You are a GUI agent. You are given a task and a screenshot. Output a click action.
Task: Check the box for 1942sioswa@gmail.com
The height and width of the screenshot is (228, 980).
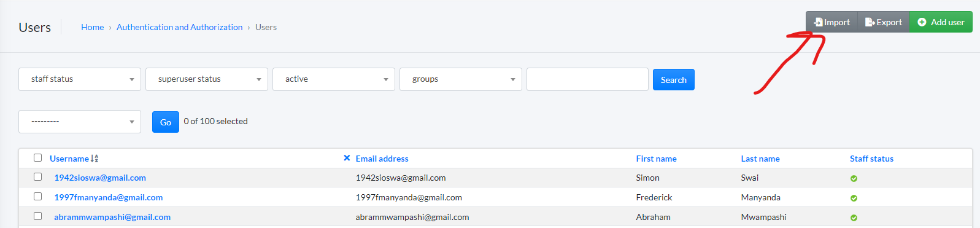coord(37,177)
